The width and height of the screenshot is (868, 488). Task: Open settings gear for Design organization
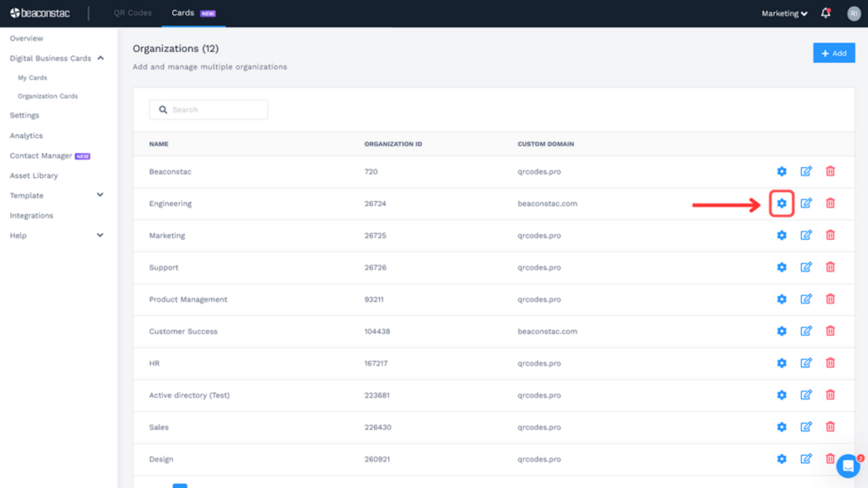(x=782, y=459)
